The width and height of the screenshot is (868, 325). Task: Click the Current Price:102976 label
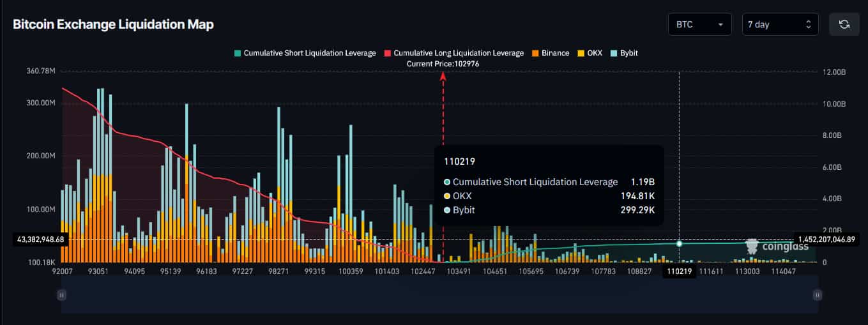tap(443, 64)
